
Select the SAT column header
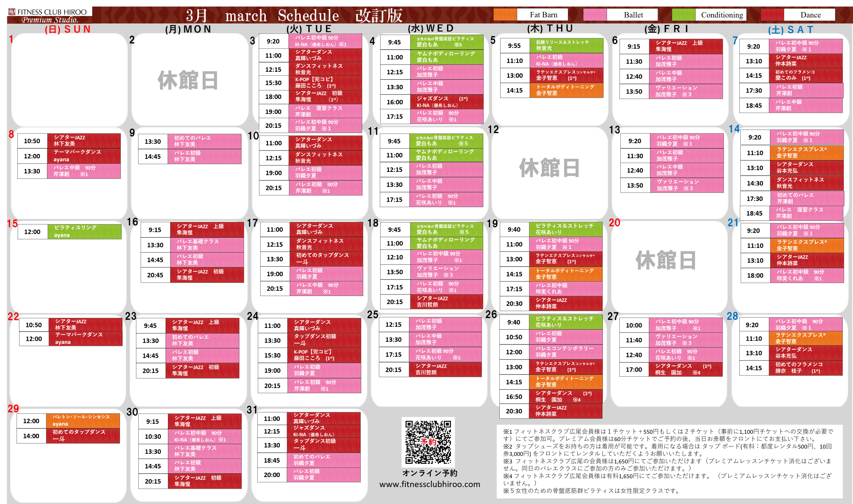point(790,30)
